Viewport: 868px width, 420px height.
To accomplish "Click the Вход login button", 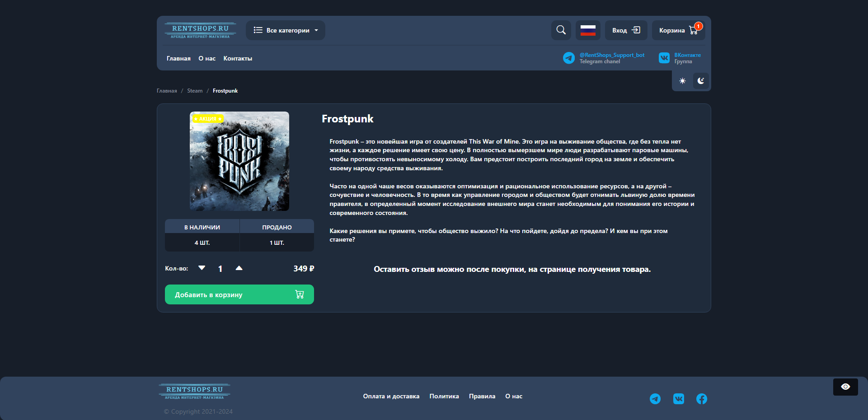I will click(626, 30).
